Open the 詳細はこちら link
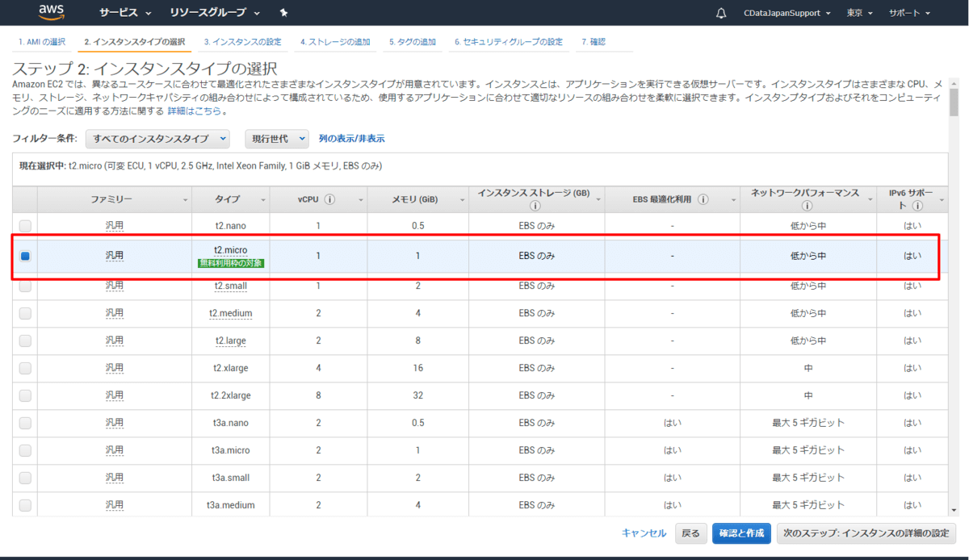 click(194, 111)
